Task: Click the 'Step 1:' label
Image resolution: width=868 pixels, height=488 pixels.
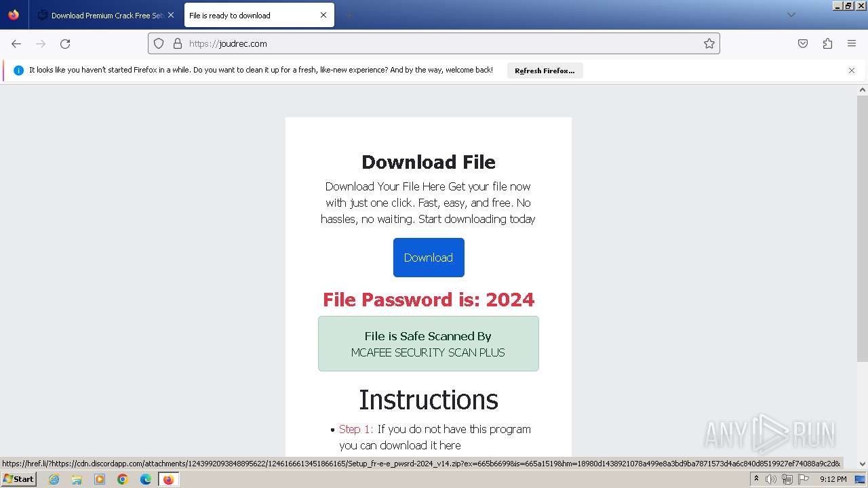Action: pos(356,429)
